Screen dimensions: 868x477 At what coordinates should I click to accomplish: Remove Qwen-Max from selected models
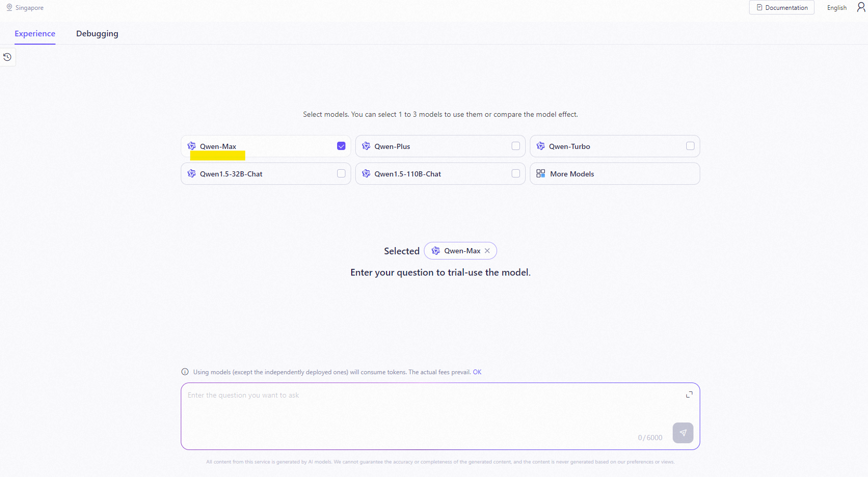pyautogui.click(x=487, y=251)
